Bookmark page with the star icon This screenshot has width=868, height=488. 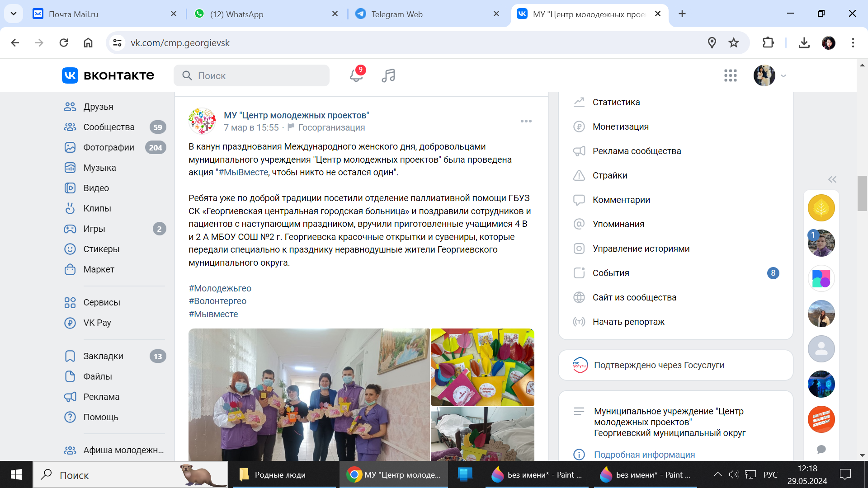734,43
